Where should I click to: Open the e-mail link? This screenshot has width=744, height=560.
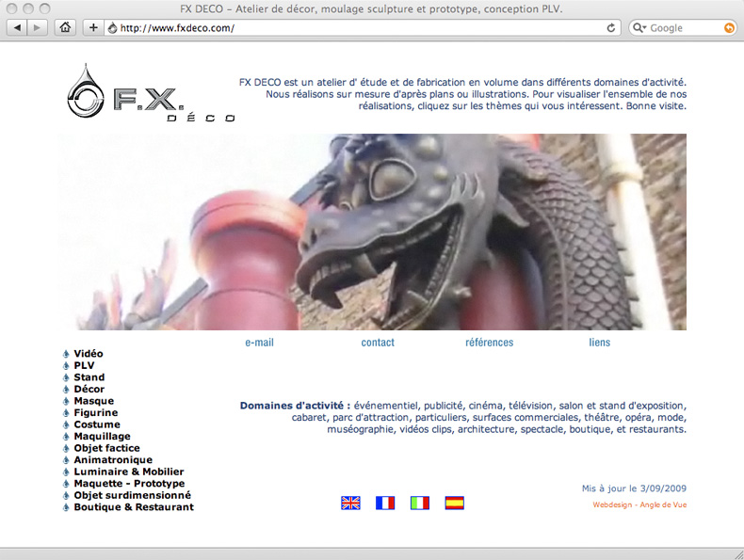(x=259, y=343)
